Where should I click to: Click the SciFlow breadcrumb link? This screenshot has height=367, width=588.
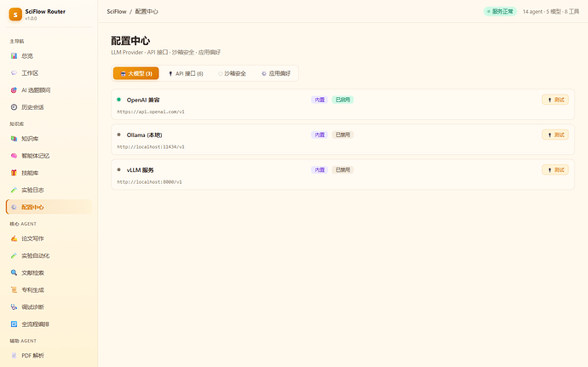[117, 12]
